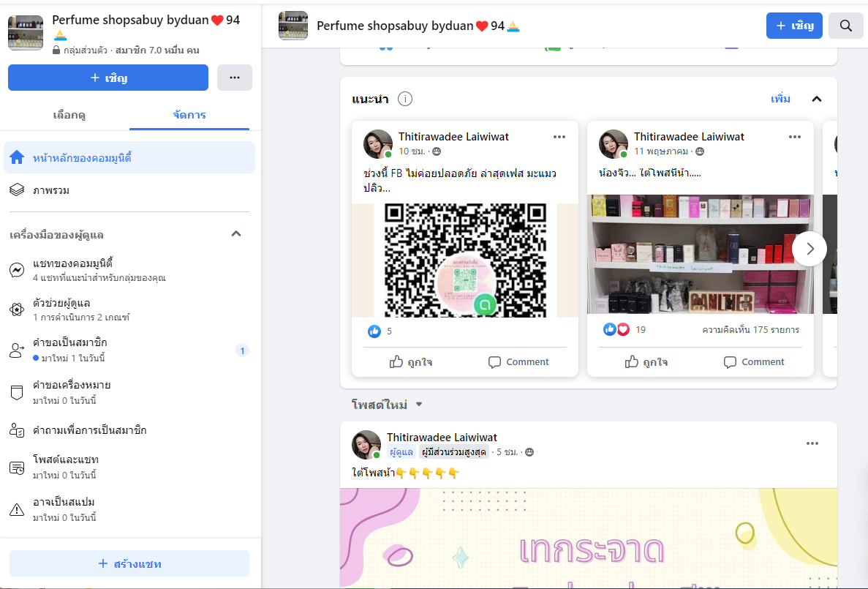
Task: Click the blue เชิญ button in sidebar
Action: click(108, 78)
